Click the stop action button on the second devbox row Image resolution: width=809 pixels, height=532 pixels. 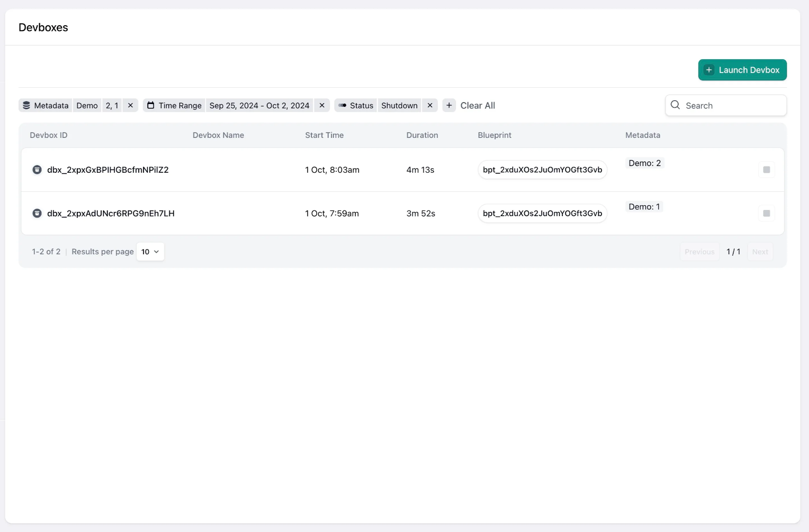[767, 213]
